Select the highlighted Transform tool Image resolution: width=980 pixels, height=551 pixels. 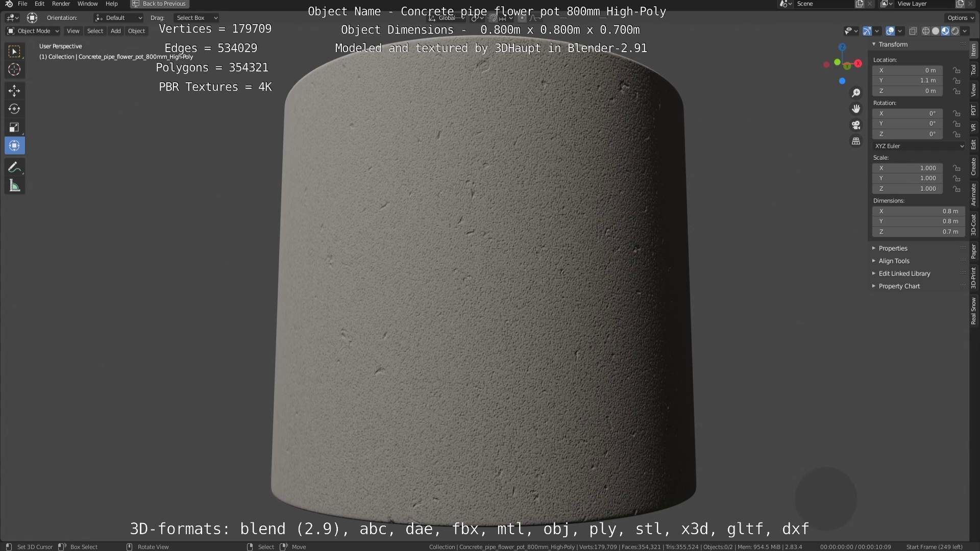coord(14,146)
